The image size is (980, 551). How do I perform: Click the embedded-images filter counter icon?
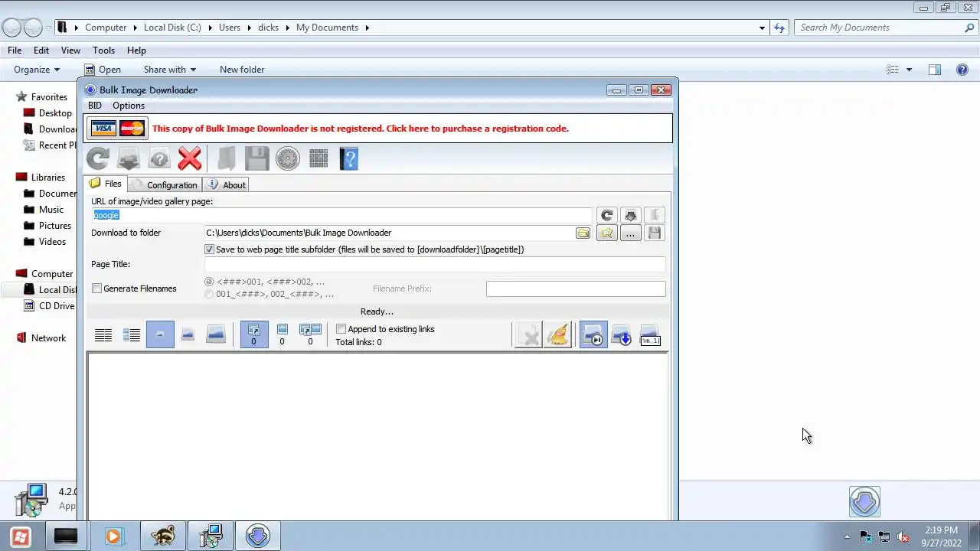282,334
